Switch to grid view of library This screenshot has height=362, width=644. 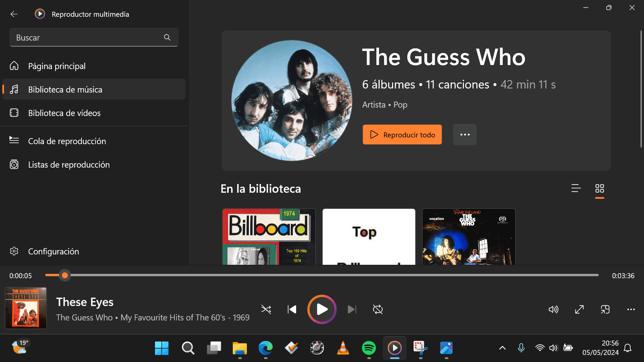pyautogui.click(x=600, y=188)
